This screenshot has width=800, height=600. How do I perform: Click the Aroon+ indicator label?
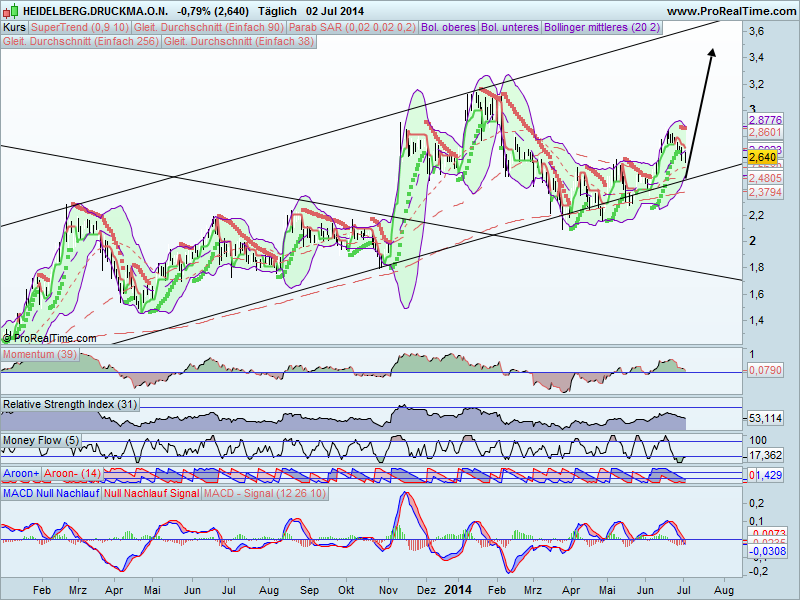(21, 473)
